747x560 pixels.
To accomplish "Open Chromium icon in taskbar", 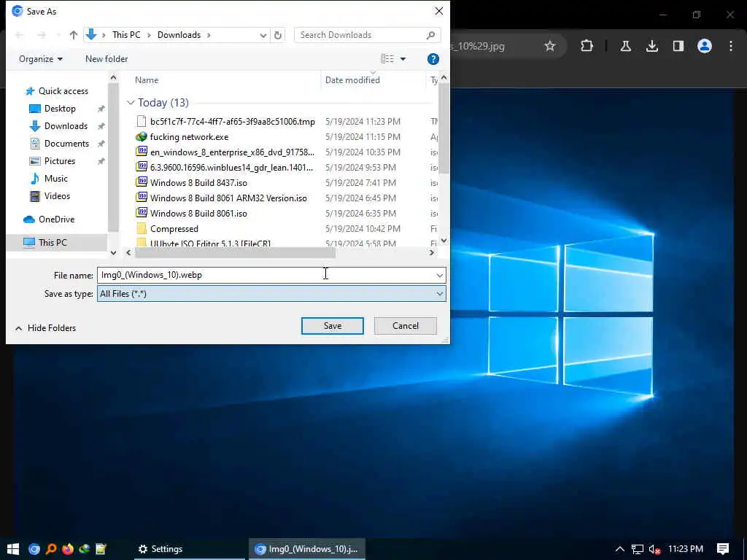I will [x=34, y=549].
